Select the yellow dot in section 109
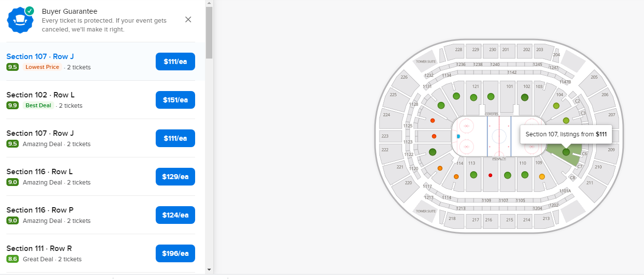This screenshot has height=279, width=644. (542, 177)
